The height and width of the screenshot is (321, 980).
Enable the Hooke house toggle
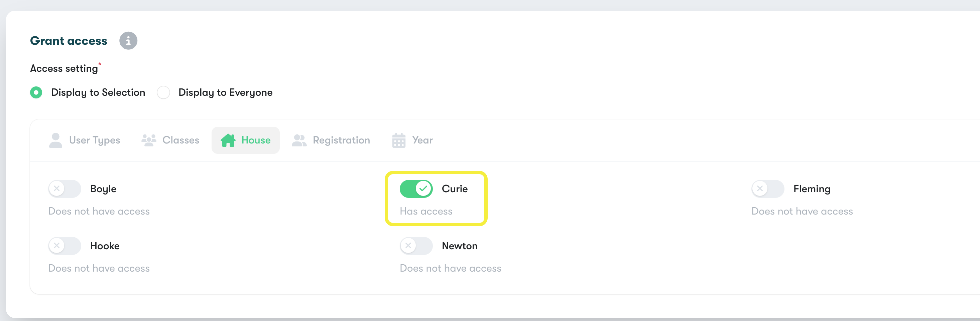pos(65,246)
